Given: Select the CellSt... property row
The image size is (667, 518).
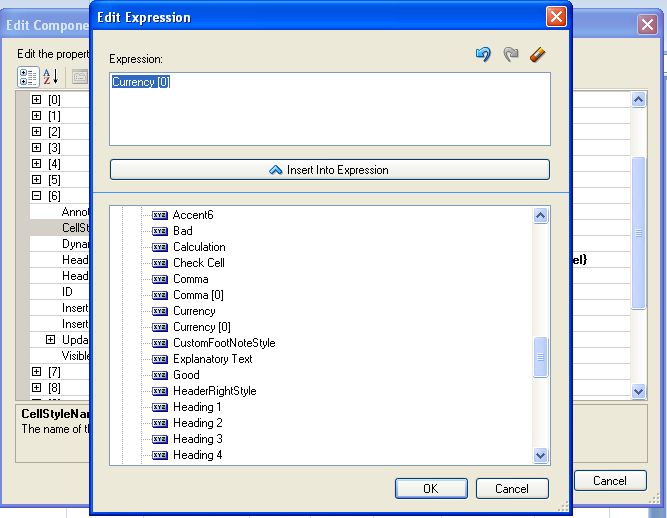Looking at the screenshot, I should pos(60,228).
